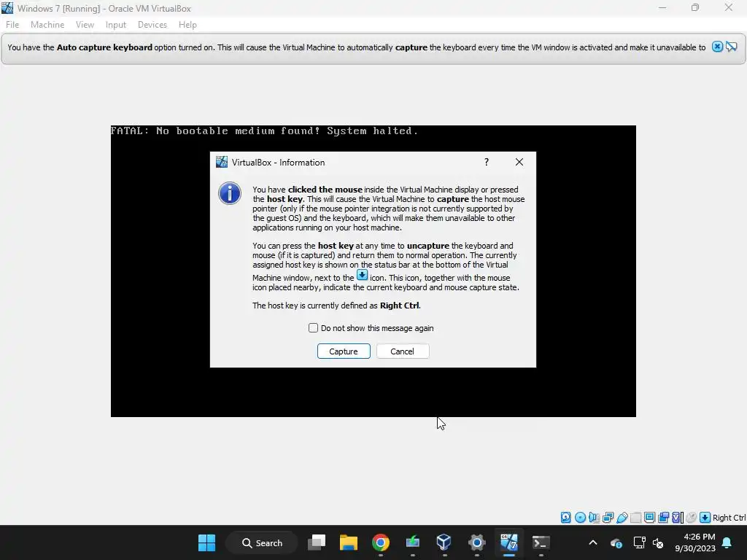
Task: Click the blue information icon in dialog
Action: coord(230,193)
